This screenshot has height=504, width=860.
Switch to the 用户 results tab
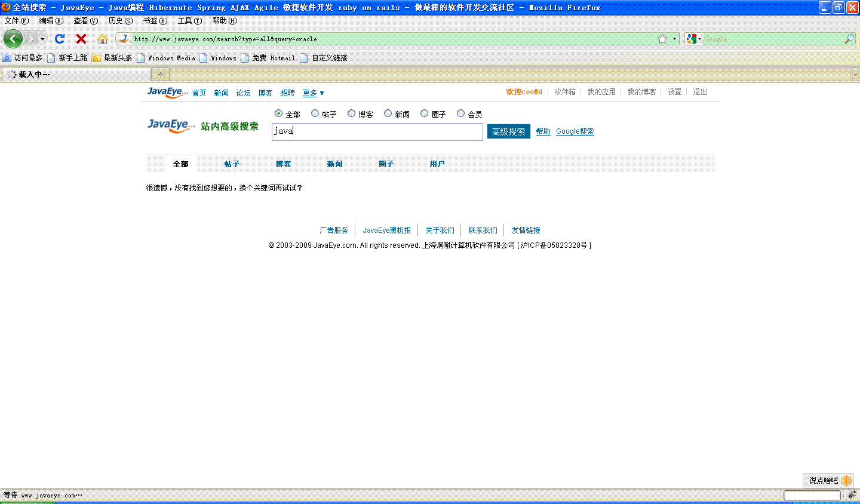coord(437,164)
